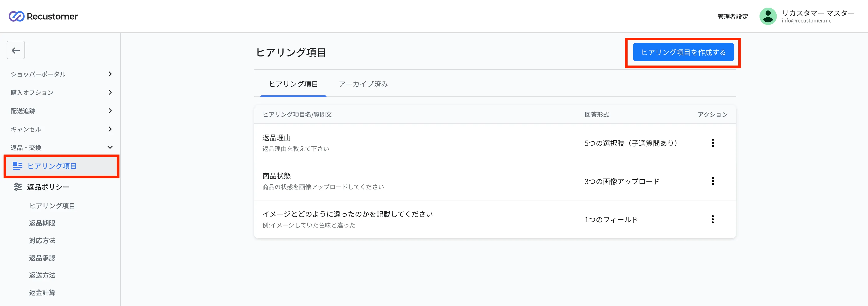Go to 返品承認 sub-item
The image size is (868, 306).
click(42, 258)
